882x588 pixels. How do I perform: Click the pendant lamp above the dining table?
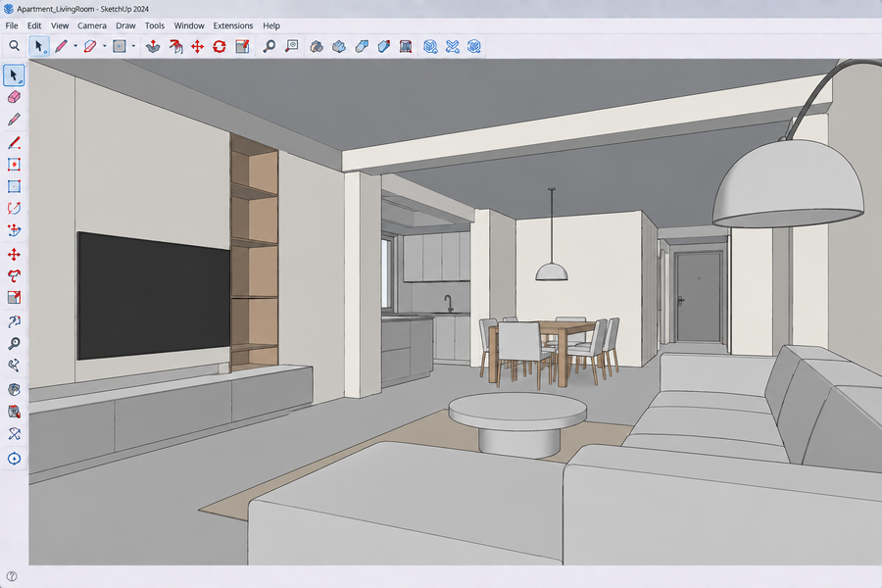[551, 271]
